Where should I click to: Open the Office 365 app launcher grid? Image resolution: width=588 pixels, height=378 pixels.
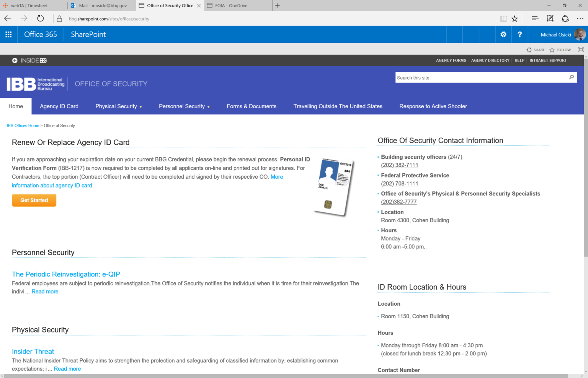tap(8, 34)
